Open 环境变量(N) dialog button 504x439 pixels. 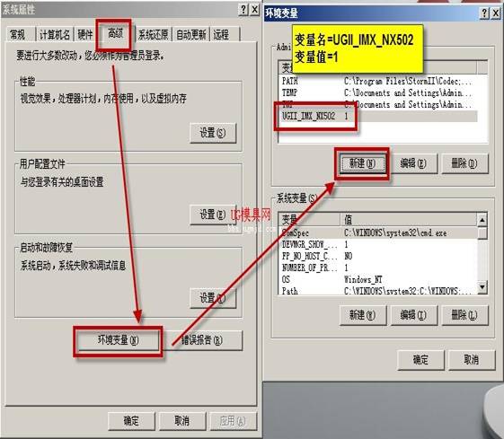118,340
